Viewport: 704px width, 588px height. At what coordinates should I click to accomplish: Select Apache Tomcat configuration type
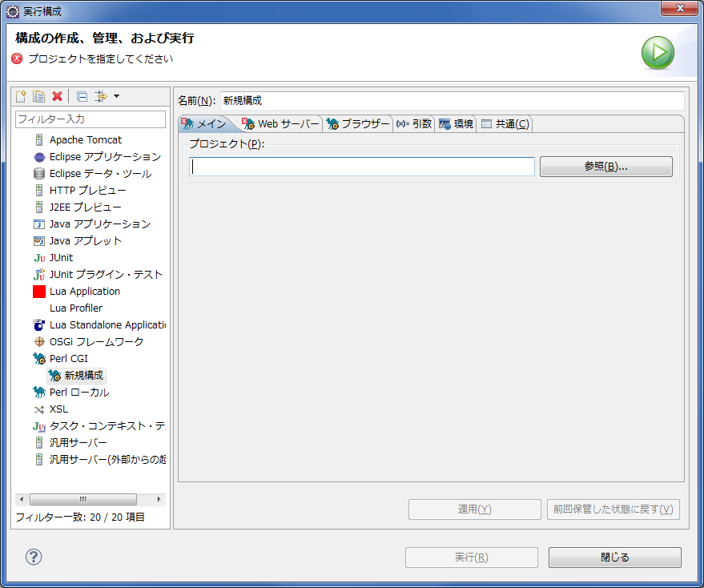tap(86, 139)
